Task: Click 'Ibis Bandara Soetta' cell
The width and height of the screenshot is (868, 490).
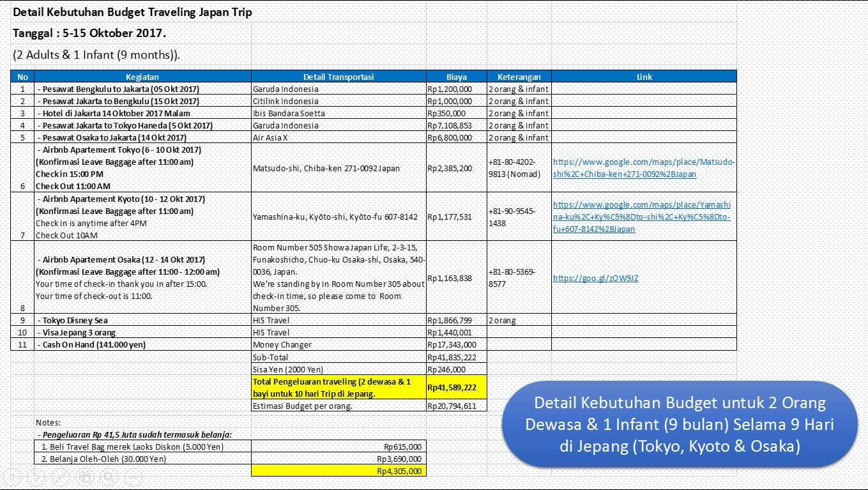Action: pos(339,113)
